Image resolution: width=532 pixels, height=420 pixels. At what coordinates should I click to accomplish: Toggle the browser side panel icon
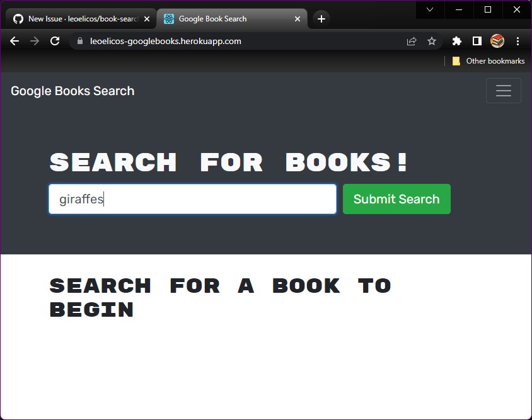[477, 42]
